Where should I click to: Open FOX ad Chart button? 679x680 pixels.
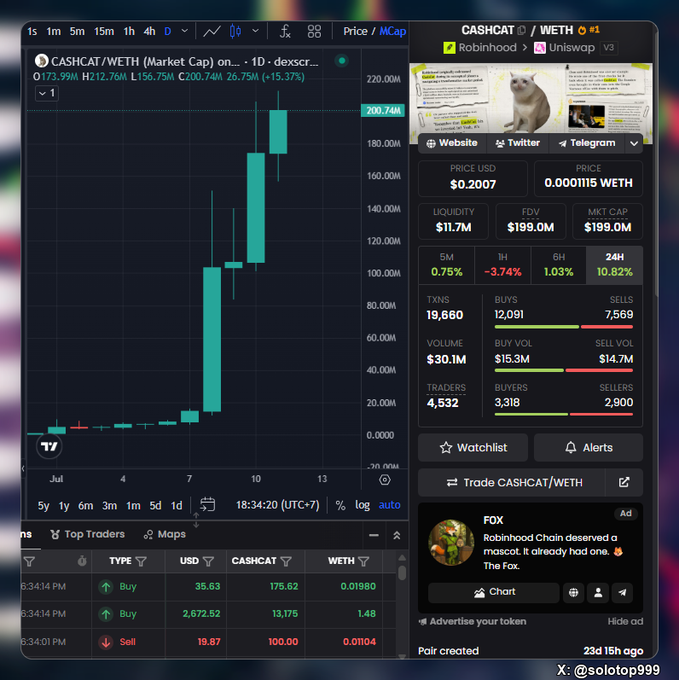point(493,592)
